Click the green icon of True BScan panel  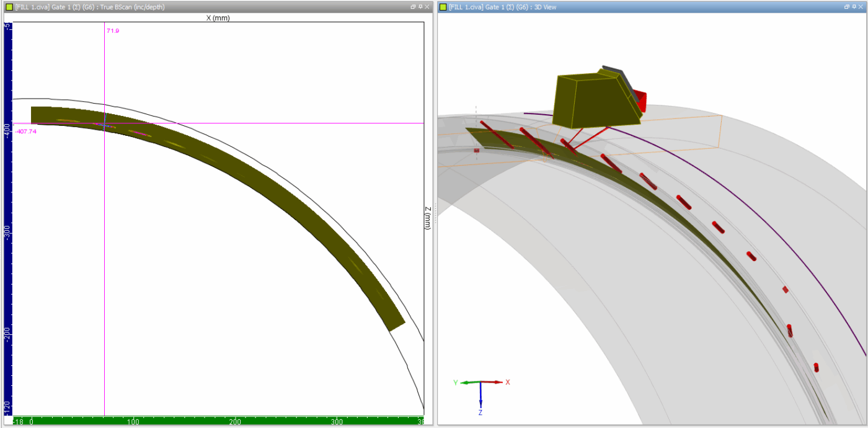(x=9, y=7)
